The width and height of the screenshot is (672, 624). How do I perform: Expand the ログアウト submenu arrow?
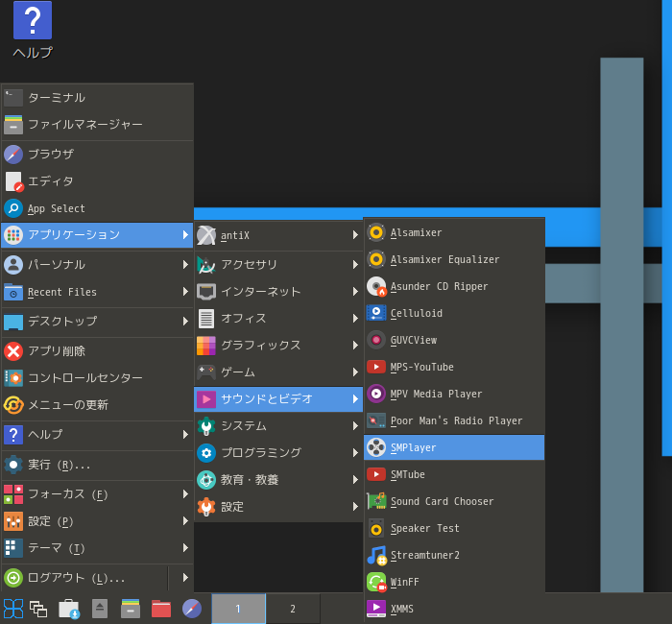point(185,578)
